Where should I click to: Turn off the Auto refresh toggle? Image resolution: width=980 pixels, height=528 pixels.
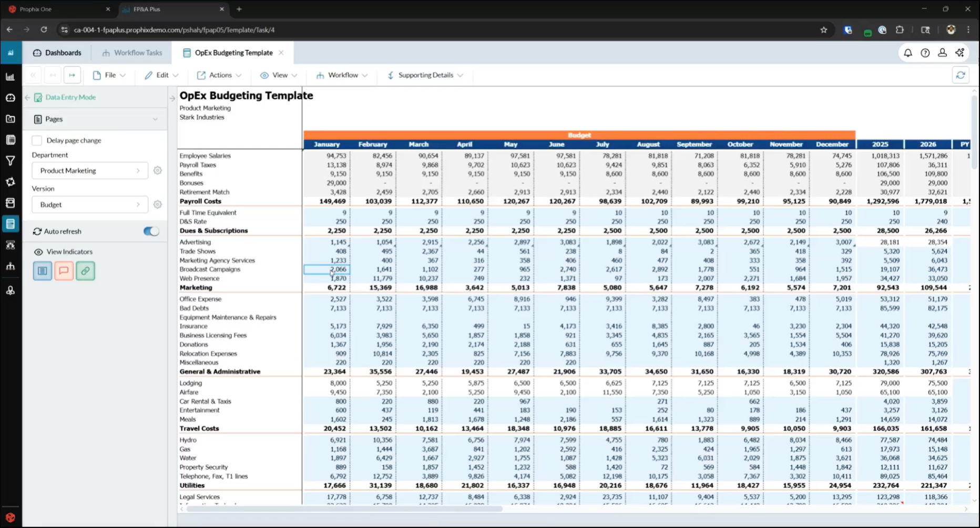point(151,231)
